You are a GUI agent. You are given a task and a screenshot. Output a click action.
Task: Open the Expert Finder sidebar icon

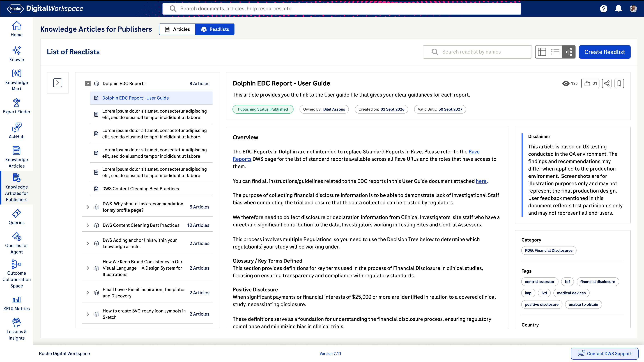pyautogui.click(x=17, y=106)
